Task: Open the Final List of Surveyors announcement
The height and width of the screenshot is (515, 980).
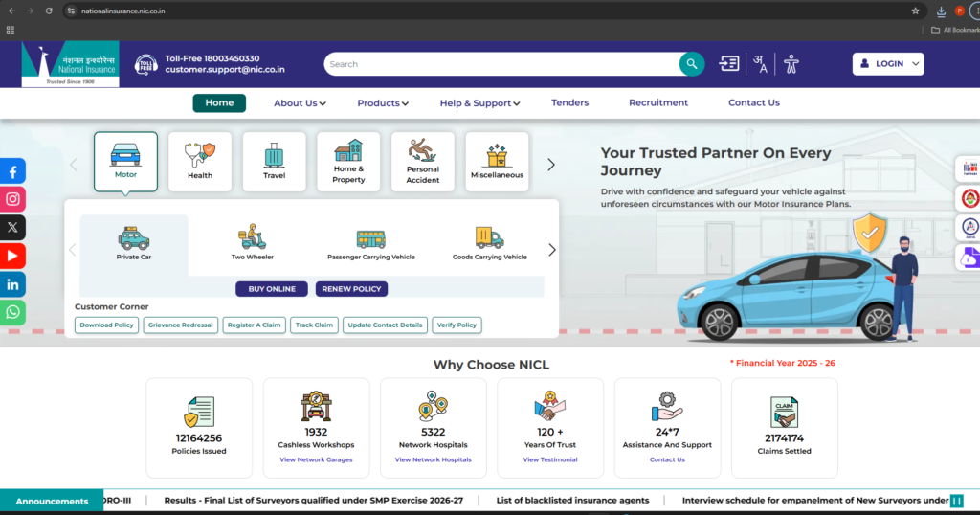Action: click(x=314, y=501)
